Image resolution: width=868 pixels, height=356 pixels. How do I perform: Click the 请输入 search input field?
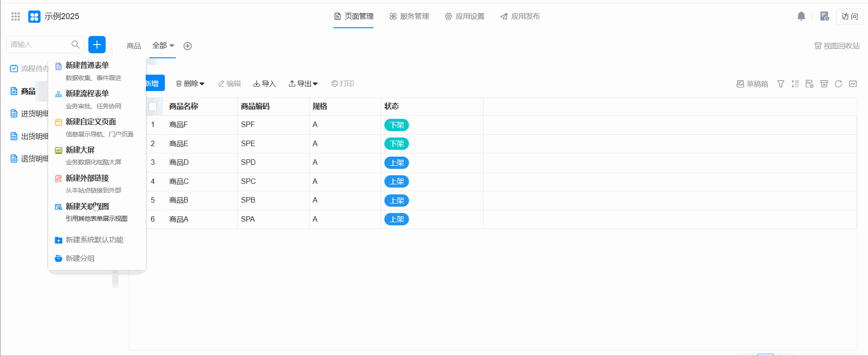[x=39, y=45]
